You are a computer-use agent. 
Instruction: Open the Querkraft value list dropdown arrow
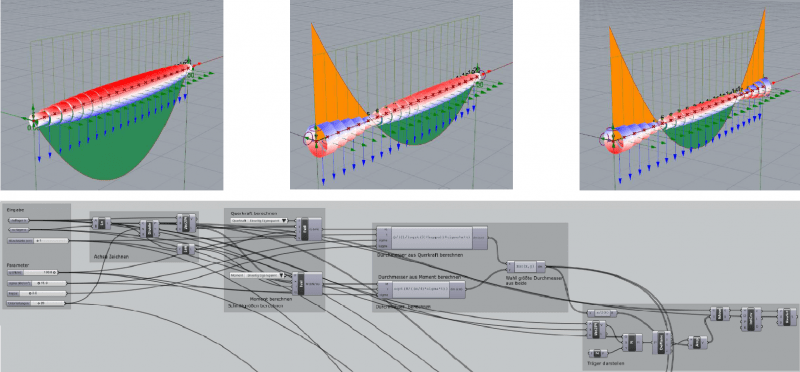point(284,221)
